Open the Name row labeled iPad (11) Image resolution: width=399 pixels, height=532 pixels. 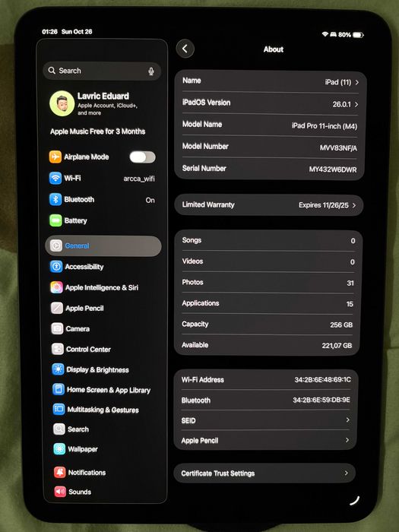271,81
